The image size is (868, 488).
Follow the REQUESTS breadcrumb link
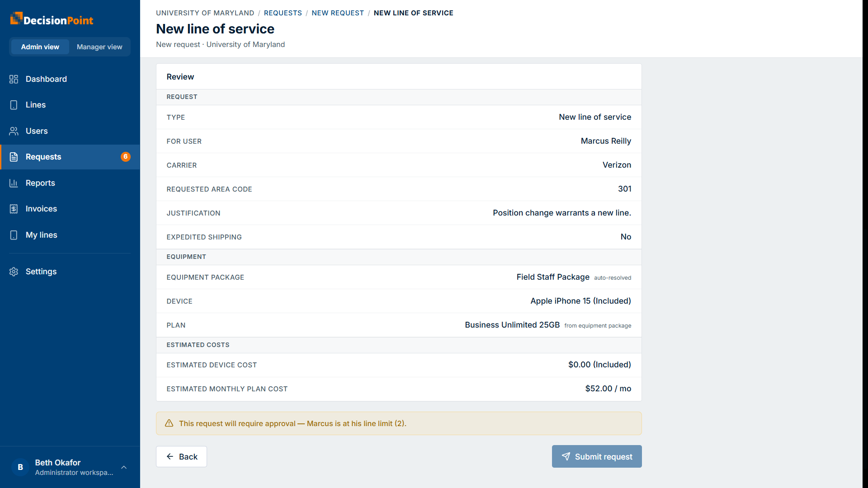pos(283,13)
